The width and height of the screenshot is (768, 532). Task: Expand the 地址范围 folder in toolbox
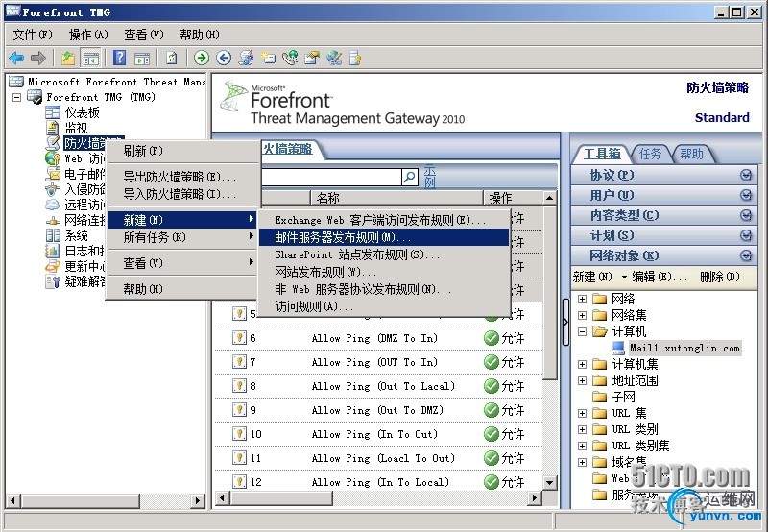582,380
